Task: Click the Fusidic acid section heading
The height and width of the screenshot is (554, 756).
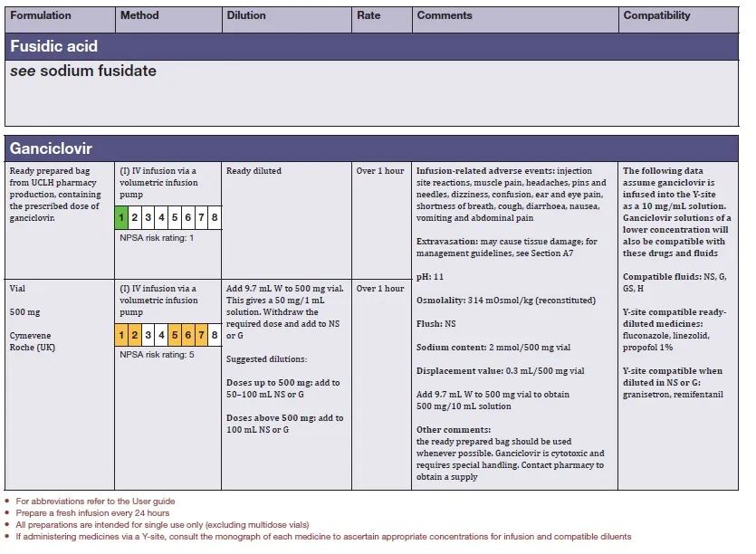Action: [x=54, y=45]
